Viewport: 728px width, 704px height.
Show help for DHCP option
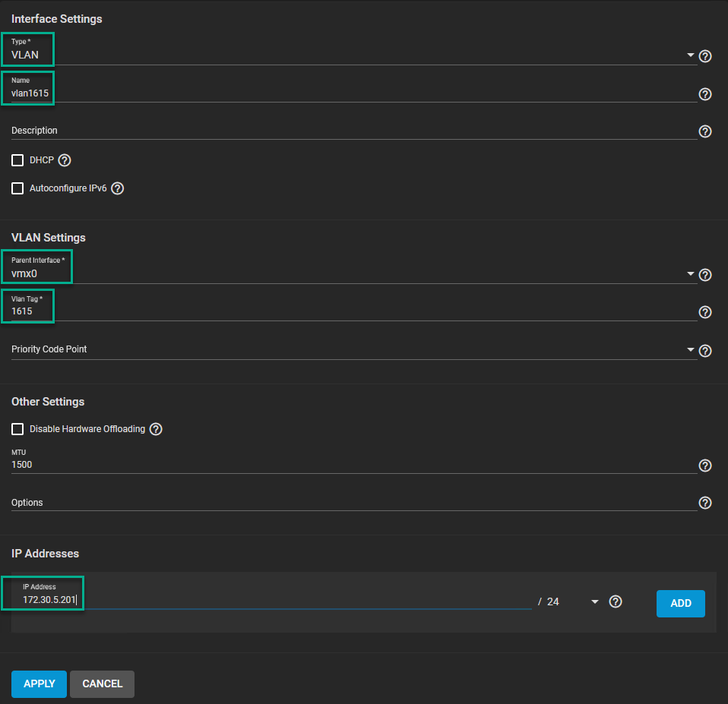(x=65, y=160)
